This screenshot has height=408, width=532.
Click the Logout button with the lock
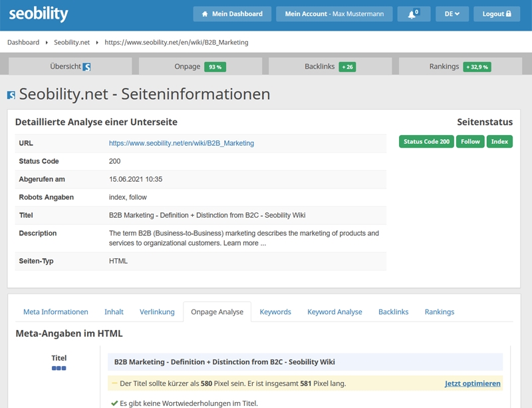497,14
